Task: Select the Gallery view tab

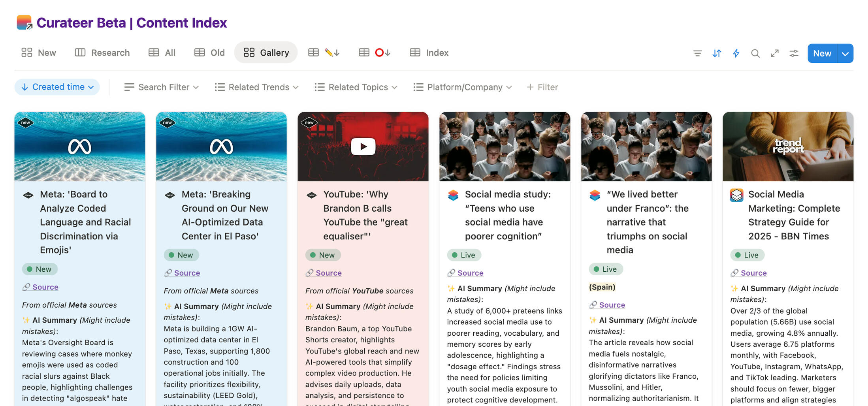Action: click(x=266, y=53)
